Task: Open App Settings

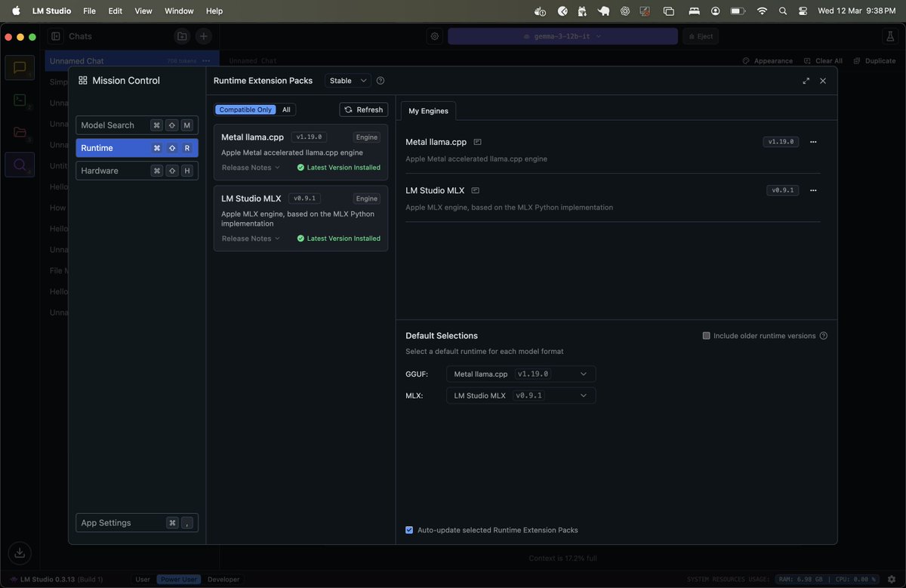Action: (137, 522)
